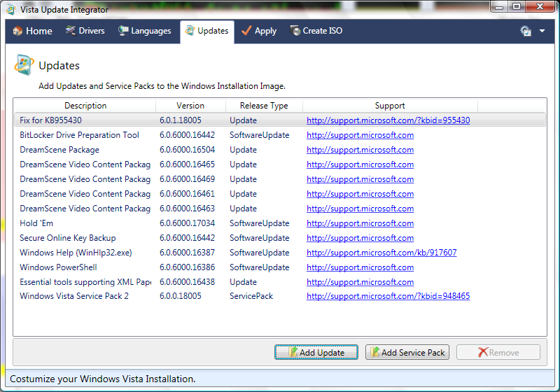Click the Drivers tab icon

tap(71, 31)
